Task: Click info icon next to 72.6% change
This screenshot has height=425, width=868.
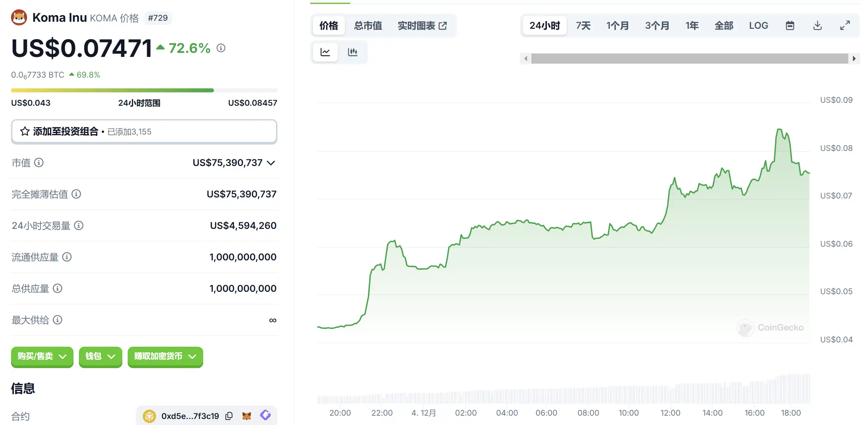Action: point(221,48)
